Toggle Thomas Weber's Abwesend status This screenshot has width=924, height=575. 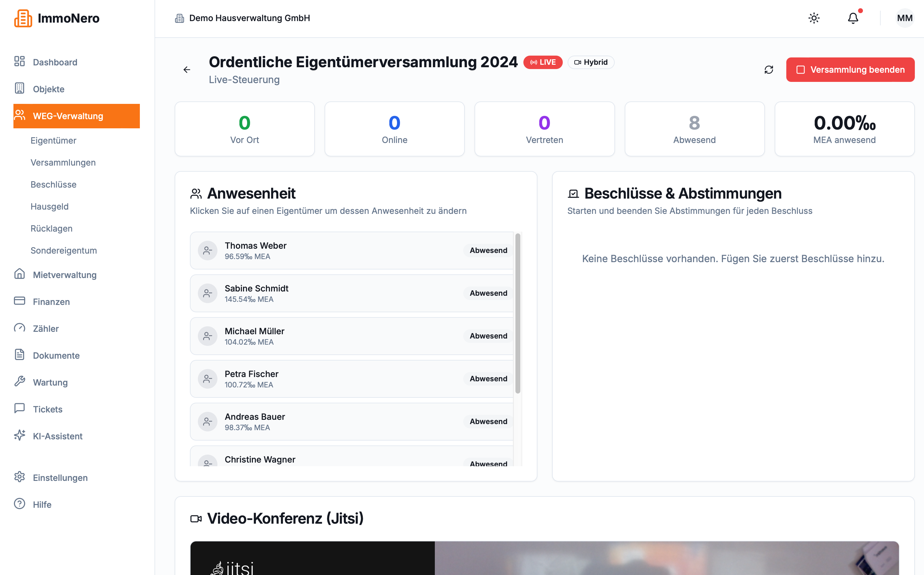click(489, 251)
